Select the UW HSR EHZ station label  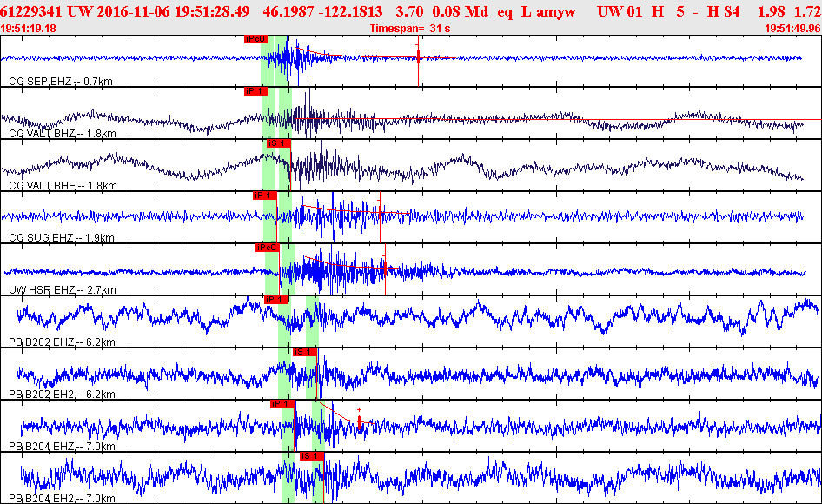[x=61, y=290]
